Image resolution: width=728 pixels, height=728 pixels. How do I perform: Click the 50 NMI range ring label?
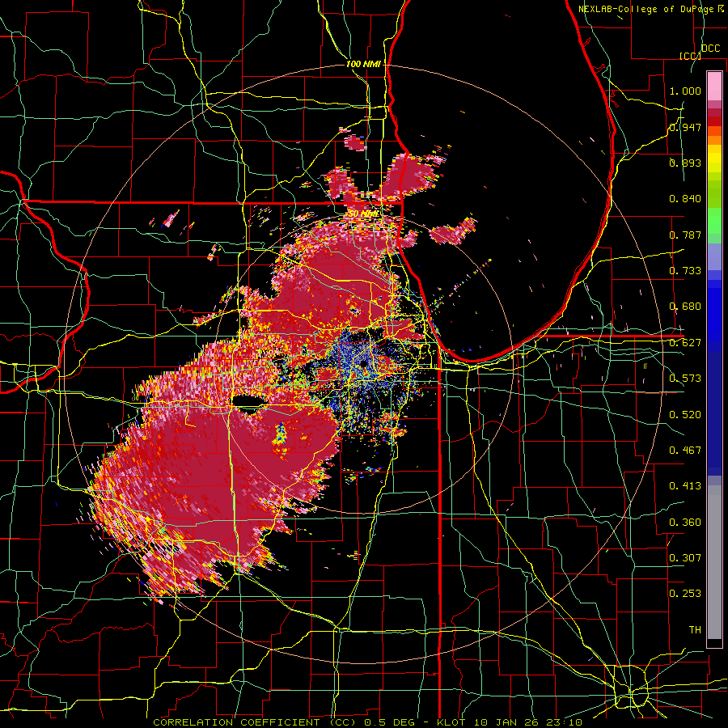click(x=363, y=214)
